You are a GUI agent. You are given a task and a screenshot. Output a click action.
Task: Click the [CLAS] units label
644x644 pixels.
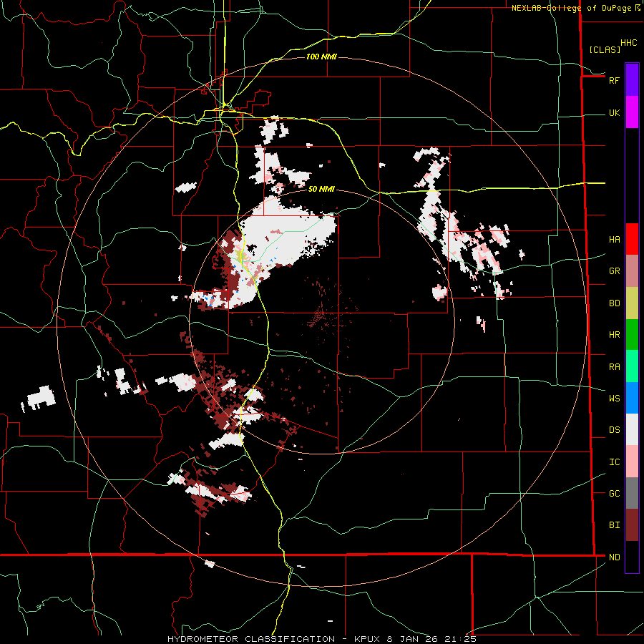(x=605, y=49)
